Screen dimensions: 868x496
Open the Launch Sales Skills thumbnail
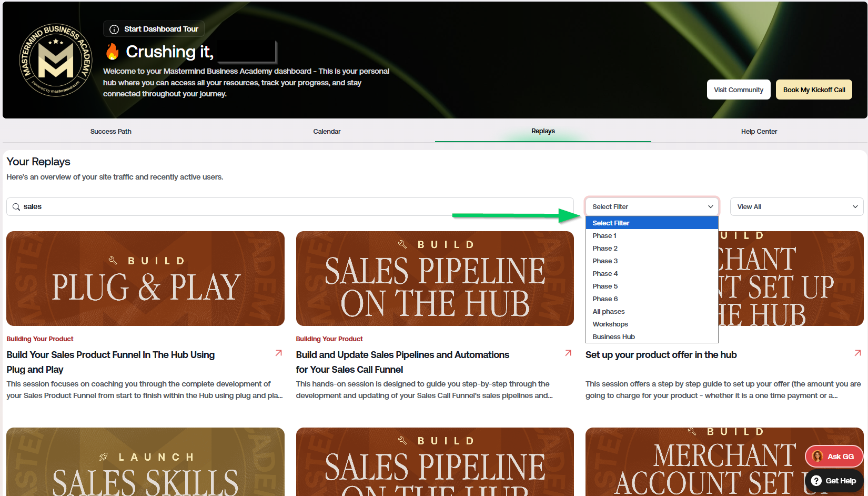pyautogui.click(x=145, y=462)
